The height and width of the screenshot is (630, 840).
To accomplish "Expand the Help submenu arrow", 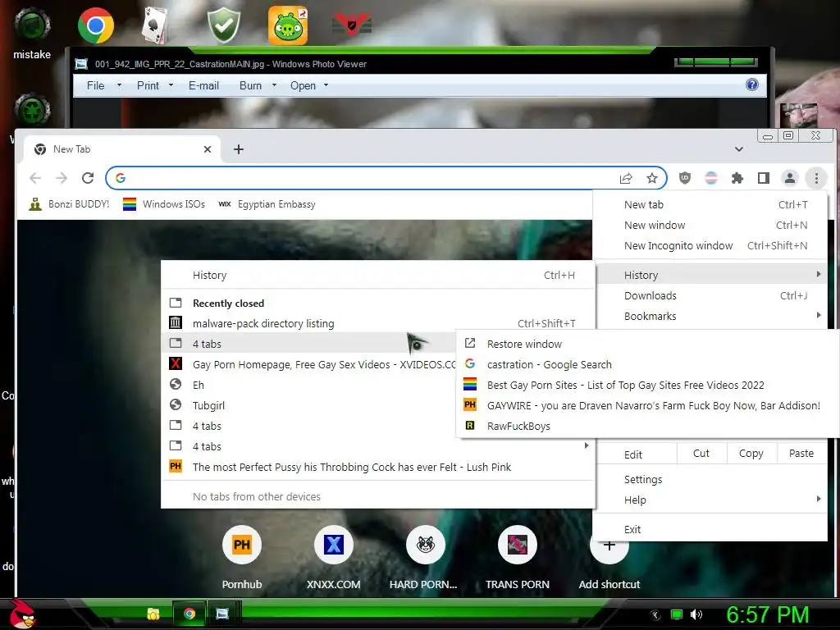I will pos(819,500).
